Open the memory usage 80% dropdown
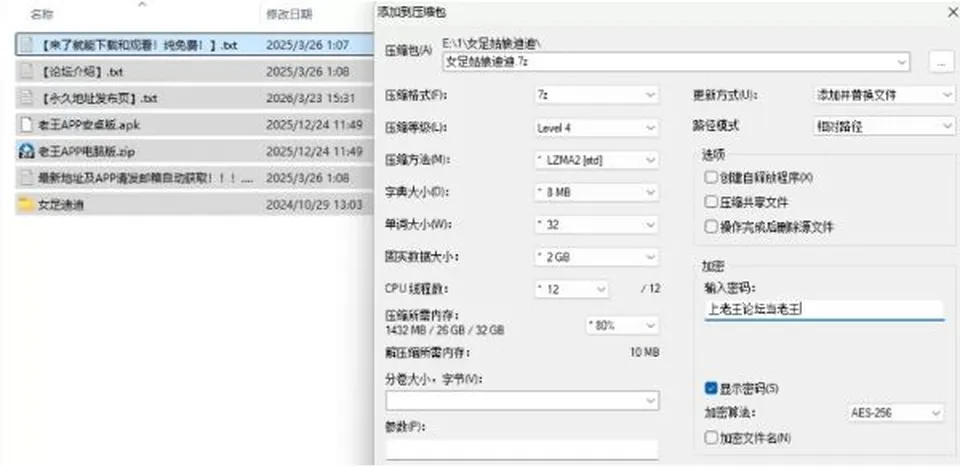Screen dimensions: 960x467 click(x=623, y=326)
